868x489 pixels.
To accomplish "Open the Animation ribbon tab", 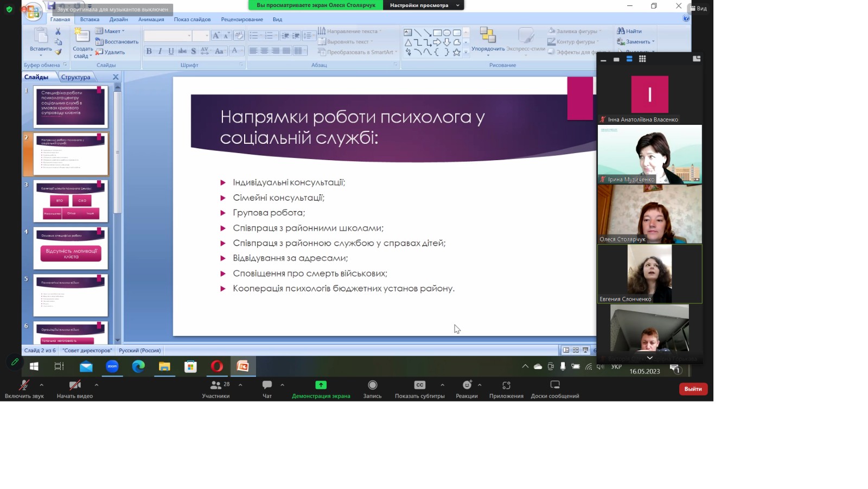I will point(151,20).
